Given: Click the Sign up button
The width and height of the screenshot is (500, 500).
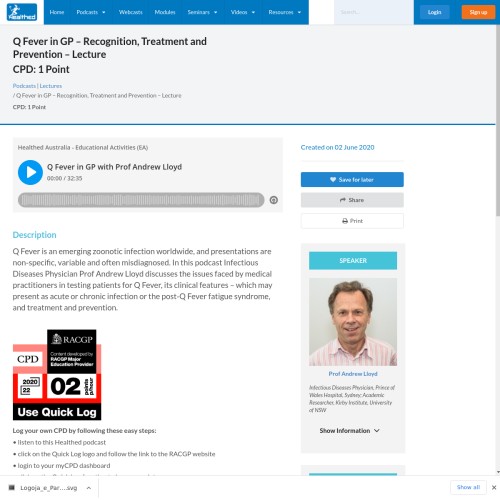Looking at the screenshot, I should [x=478, y=12].
